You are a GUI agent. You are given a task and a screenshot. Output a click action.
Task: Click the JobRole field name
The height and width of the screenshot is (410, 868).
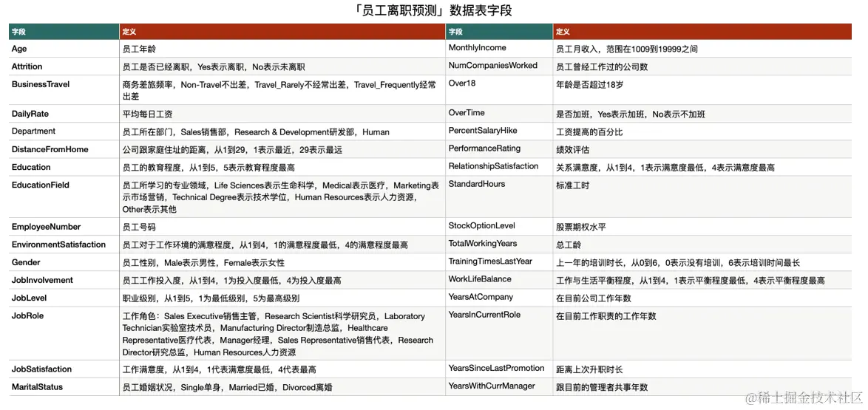pyautogui.click(x=27, y=315)
